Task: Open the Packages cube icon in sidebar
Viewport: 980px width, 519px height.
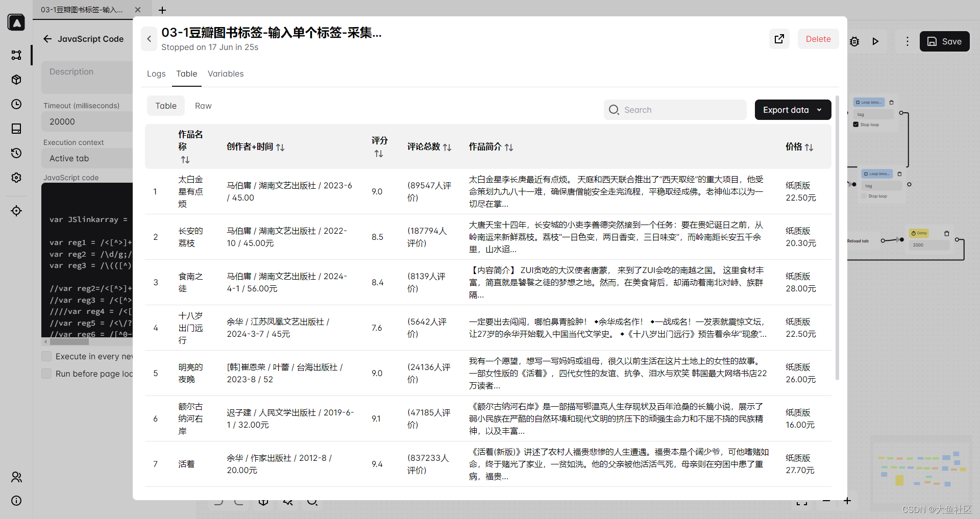Action: click(16, 80)
